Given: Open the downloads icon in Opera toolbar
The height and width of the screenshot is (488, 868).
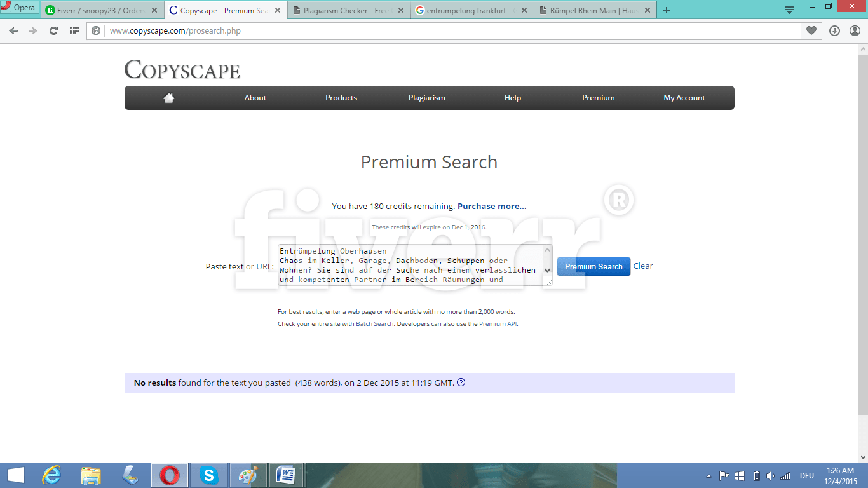Looking at the screenshot, I should click(835, 30).
